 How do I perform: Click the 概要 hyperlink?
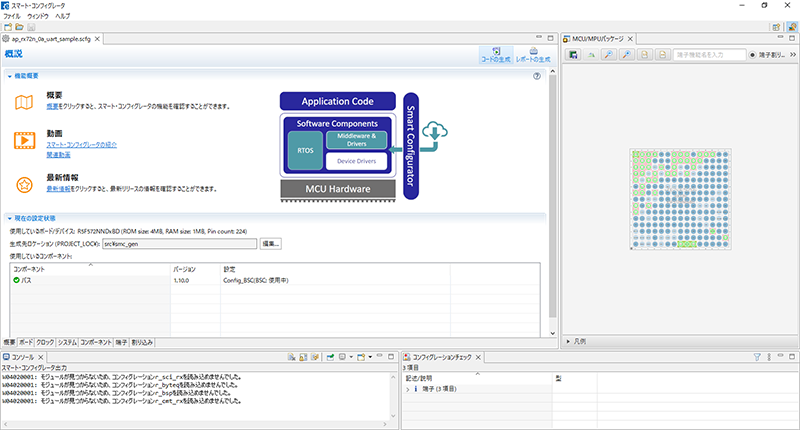pyautogui.click(x=52, y=107)
